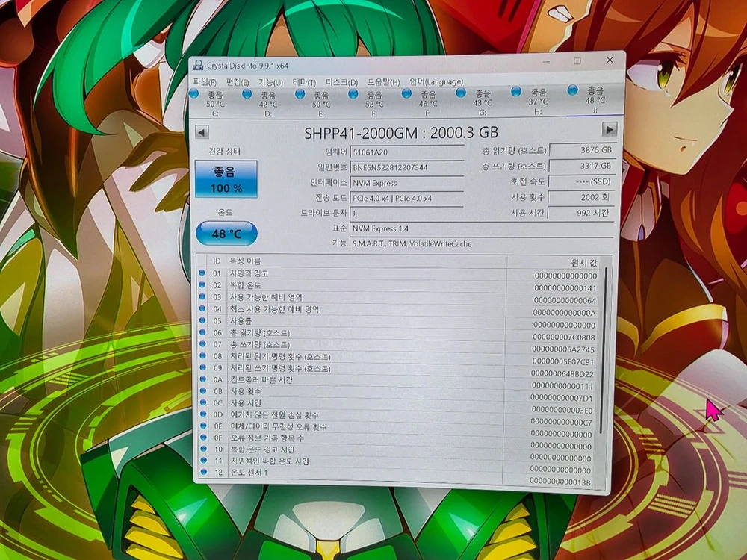This screenshot has height=560, width=747.
Task: Select the H: disk tab at 37 °C
Action: pos(532,101)
